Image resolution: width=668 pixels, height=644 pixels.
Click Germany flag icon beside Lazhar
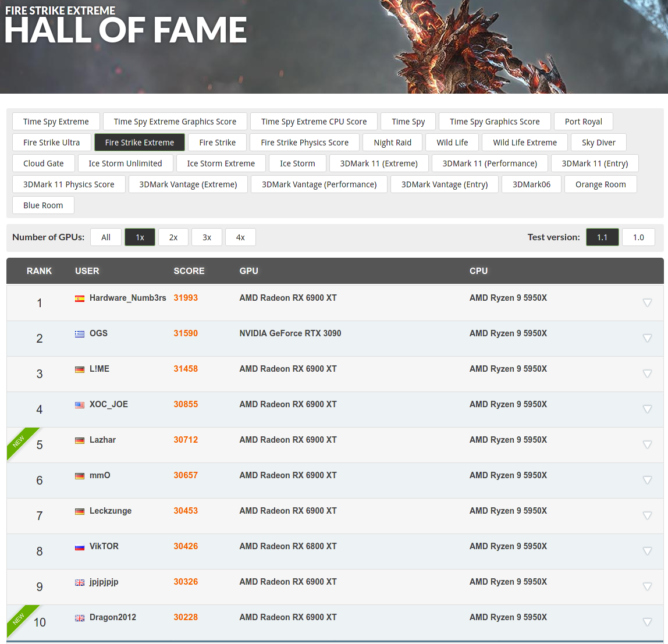tap(80, 440)
